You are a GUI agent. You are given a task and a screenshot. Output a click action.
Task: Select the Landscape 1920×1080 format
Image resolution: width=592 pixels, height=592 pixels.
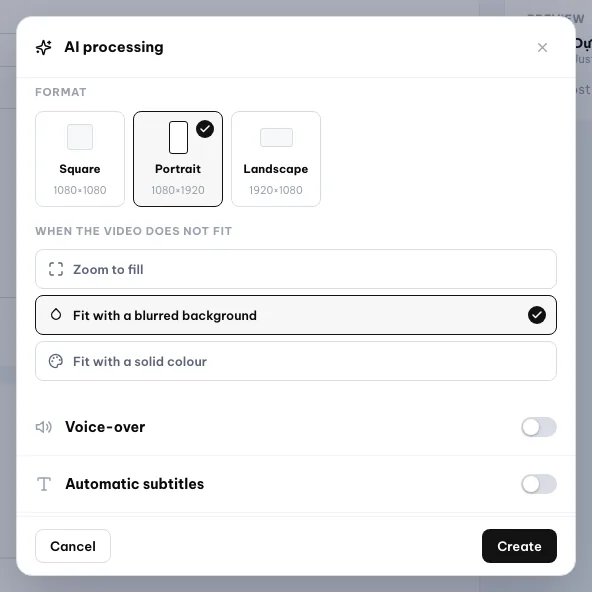(276, 159)
